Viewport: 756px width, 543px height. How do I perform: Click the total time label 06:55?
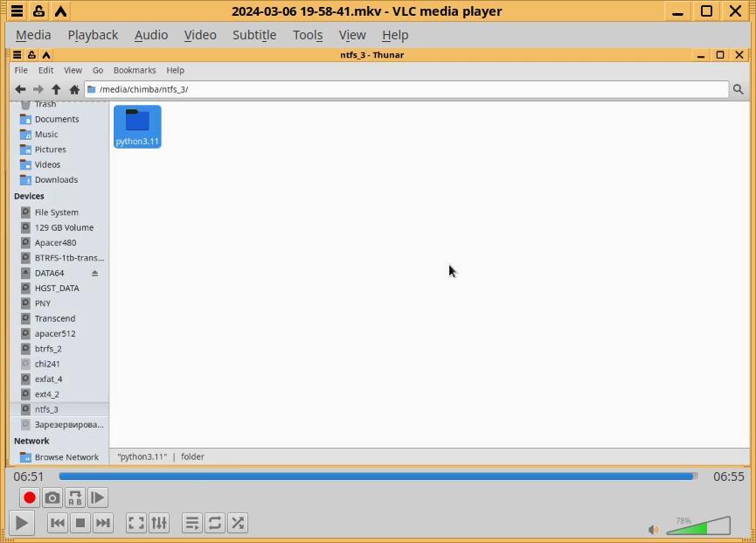point(729,477)
